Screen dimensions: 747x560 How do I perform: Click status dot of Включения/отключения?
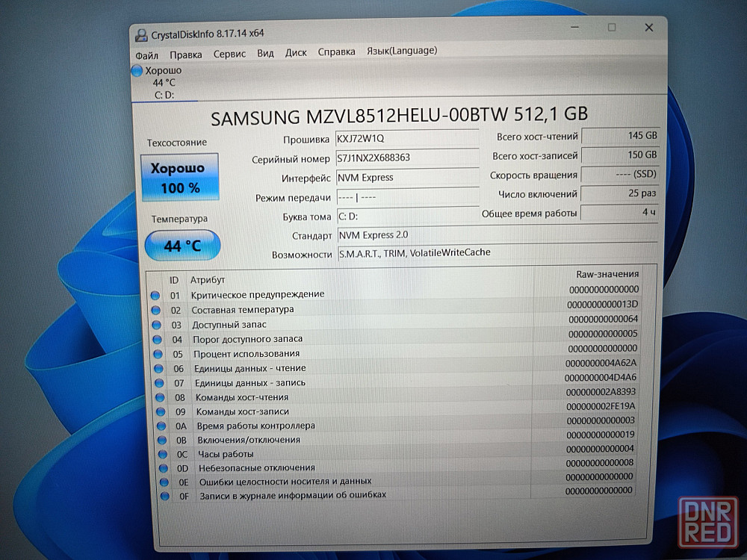pos(162,441)
